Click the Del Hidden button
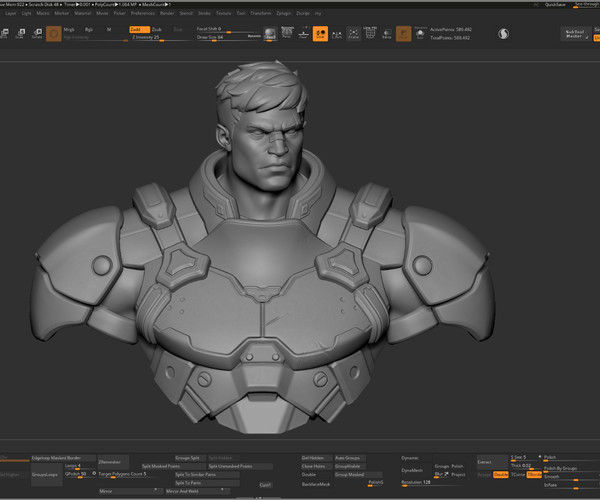The width and height of the screenshot is (600, 500). point(316,458)
